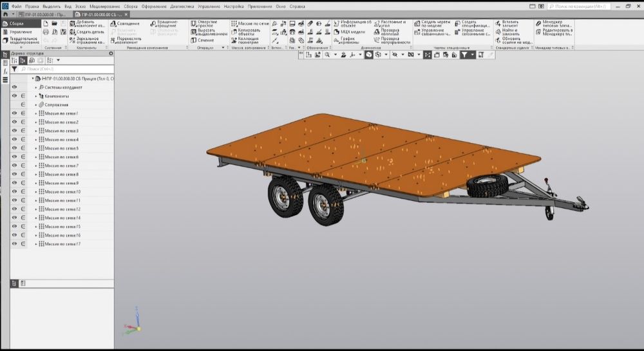Toggle the exclude icon for 'Сопряжения'

(23, 105)
